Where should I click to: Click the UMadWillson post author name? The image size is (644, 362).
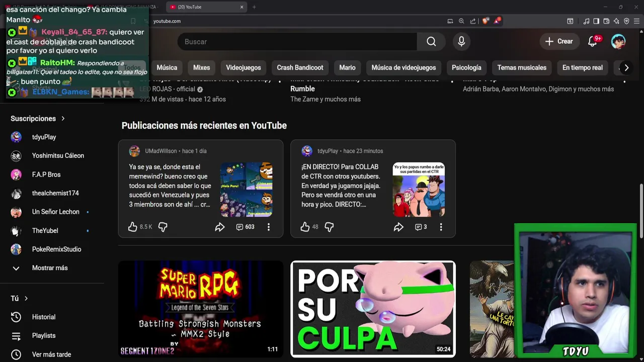point(161,151)
